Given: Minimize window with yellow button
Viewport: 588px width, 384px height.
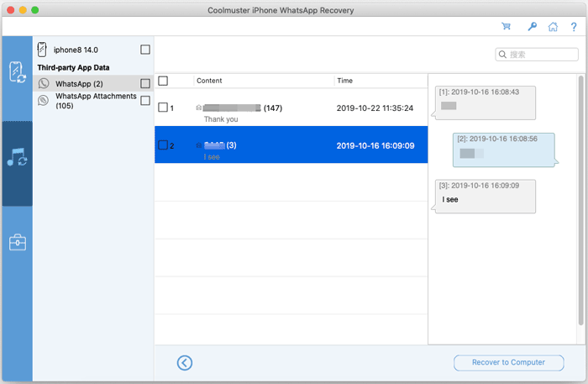Looking at the screenshot, I should click(x=23, y=10).
